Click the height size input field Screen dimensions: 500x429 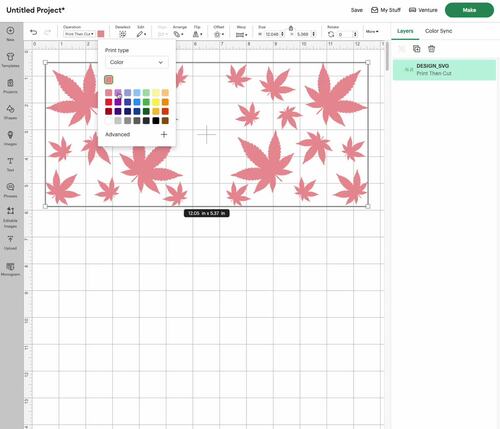pyautogui.click(x=305, y=34)
